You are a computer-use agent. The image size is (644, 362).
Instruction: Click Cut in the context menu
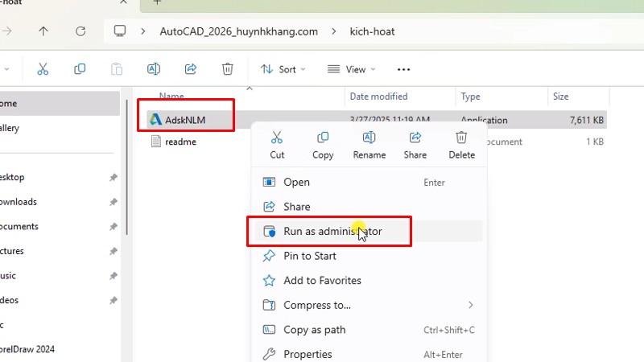277,145
